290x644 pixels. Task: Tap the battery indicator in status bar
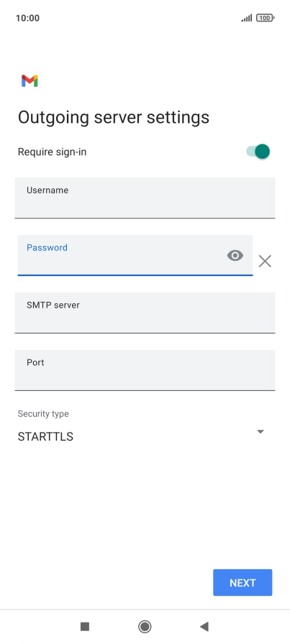[266, 18]
